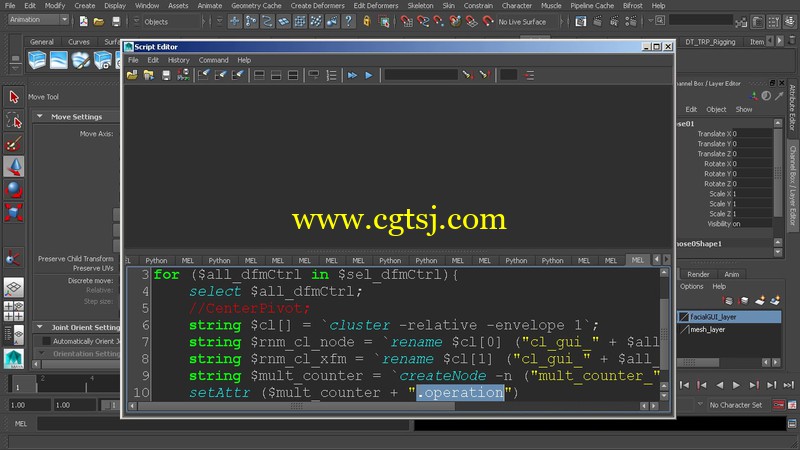Image resolution: width=800 pixels, height=450 pixels.
Task: Expand the Orientation Settings section
Action: pos(42,354)
